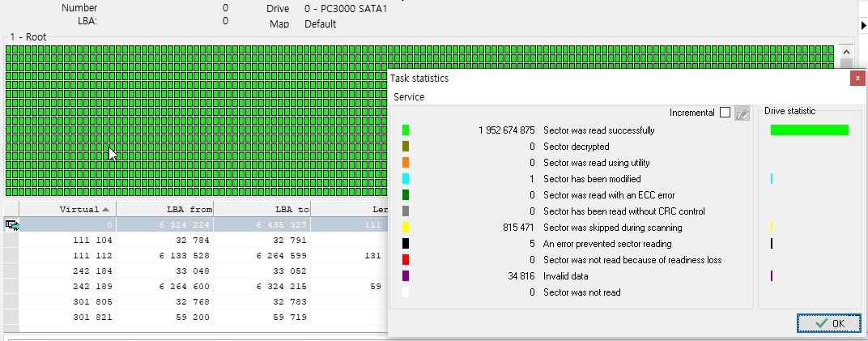The width and height of the screenshot is (868, 341).
Task: Click OK in Task statistics dialog
Action: (x=828, y=323)
